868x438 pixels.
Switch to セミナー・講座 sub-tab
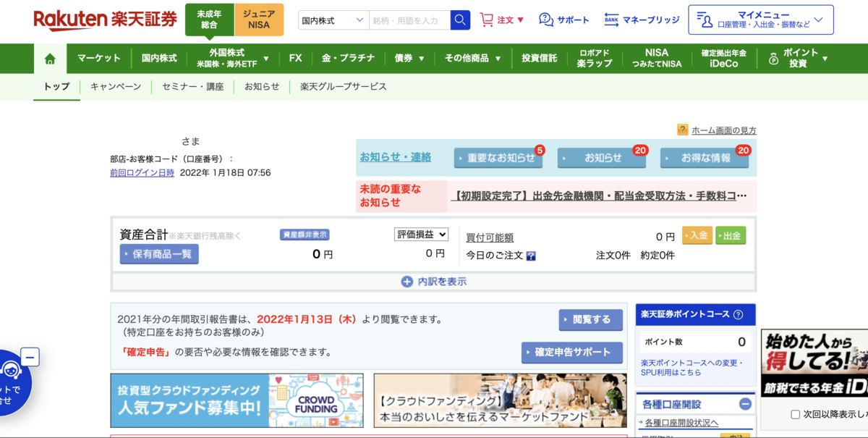pos(192,87)
